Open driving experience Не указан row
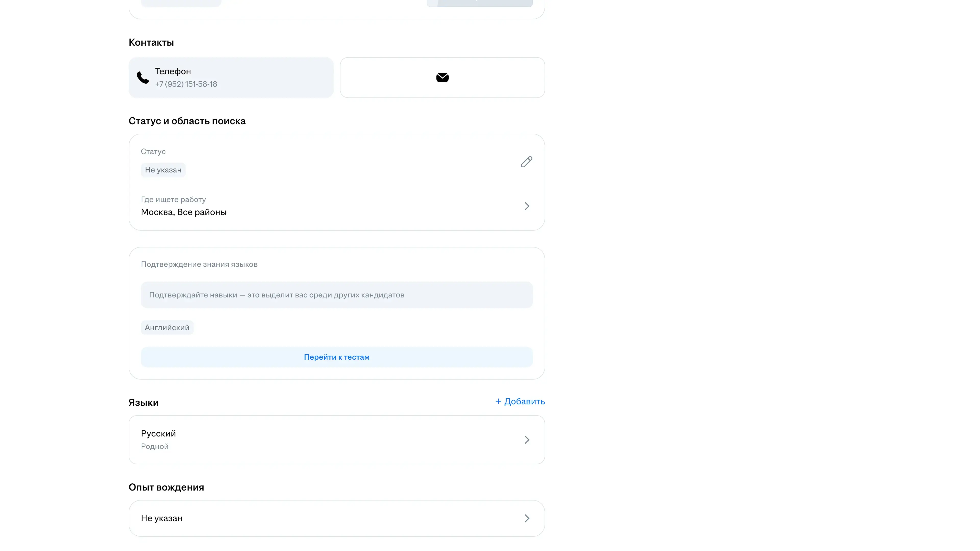This screenshot has width=980, height=551. coord(161,518)
